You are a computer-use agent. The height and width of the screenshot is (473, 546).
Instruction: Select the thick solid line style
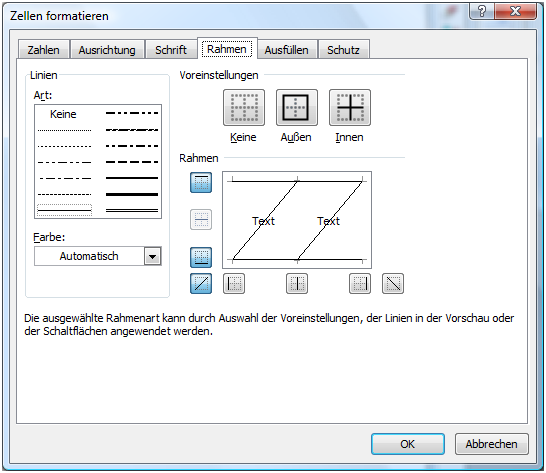click(132, 194)
